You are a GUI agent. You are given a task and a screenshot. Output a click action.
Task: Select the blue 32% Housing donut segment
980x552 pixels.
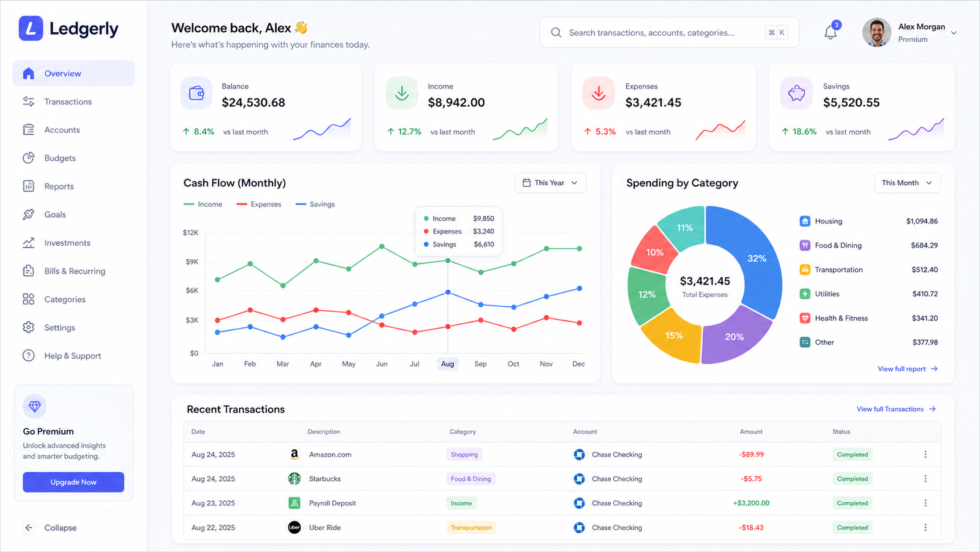(x=757, y=258)
